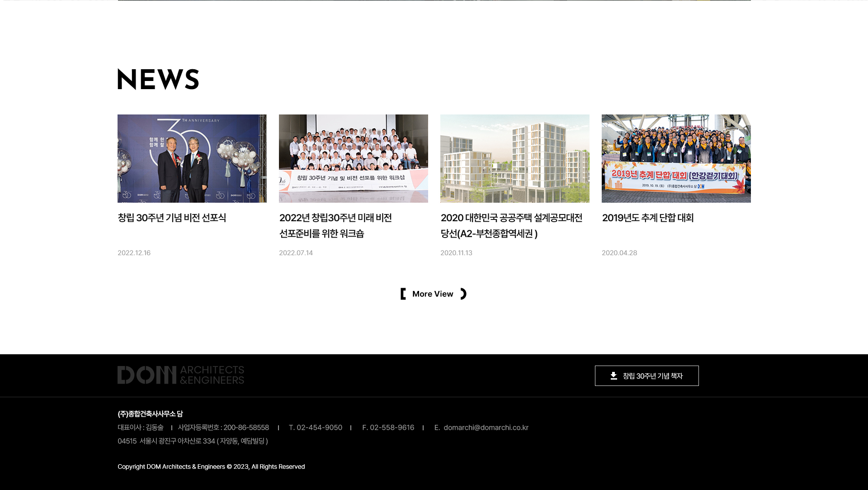868x490 pixels.
Task: Open the public housing building rendering thumbnail
Action: click(x=514, y=158)
